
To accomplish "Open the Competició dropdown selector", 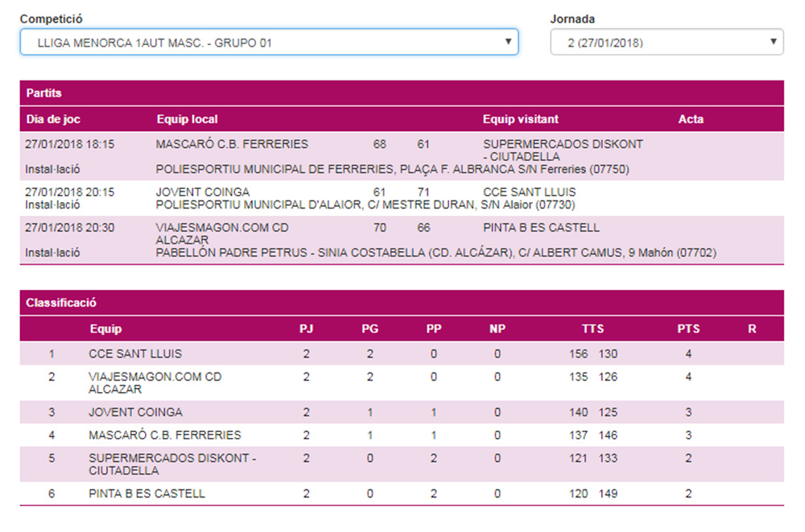I will pyautogui.click(x=268, y=43).
